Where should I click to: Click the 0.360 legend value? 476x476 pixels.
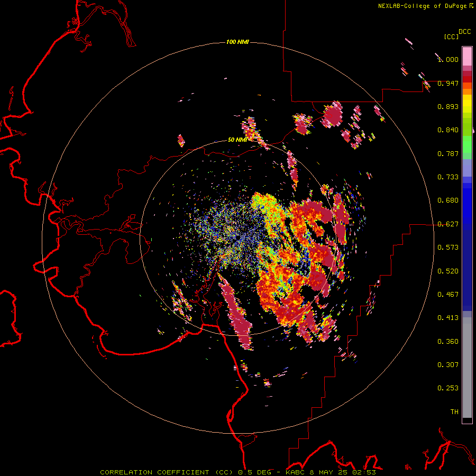click(x=448, y=342)
